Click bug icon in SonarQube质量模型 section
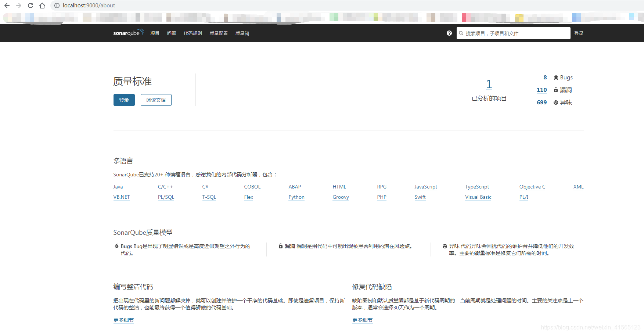Viewport: 644px width, 334px height. point(116,246)
